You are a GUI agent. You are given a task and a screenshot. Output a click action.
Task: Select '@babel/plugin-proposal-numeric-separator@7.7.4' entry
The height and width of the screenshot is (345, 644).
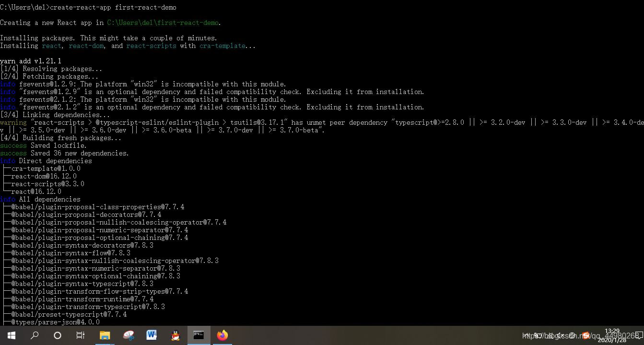pos(100,230)
